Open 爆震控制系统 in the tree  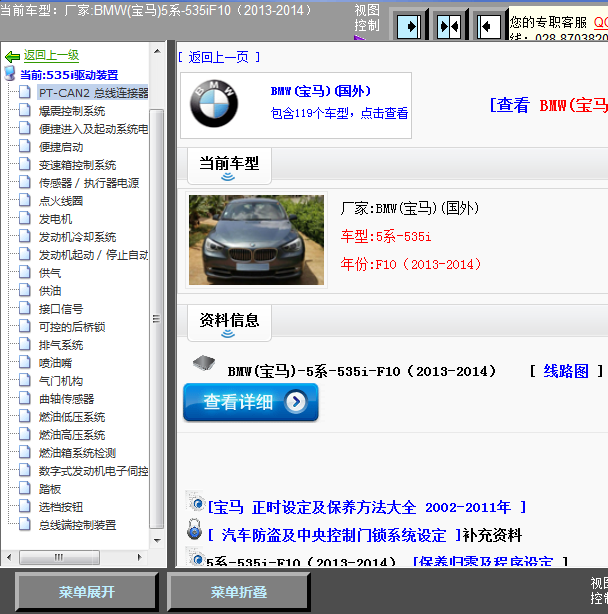click(x=72, y=111)
